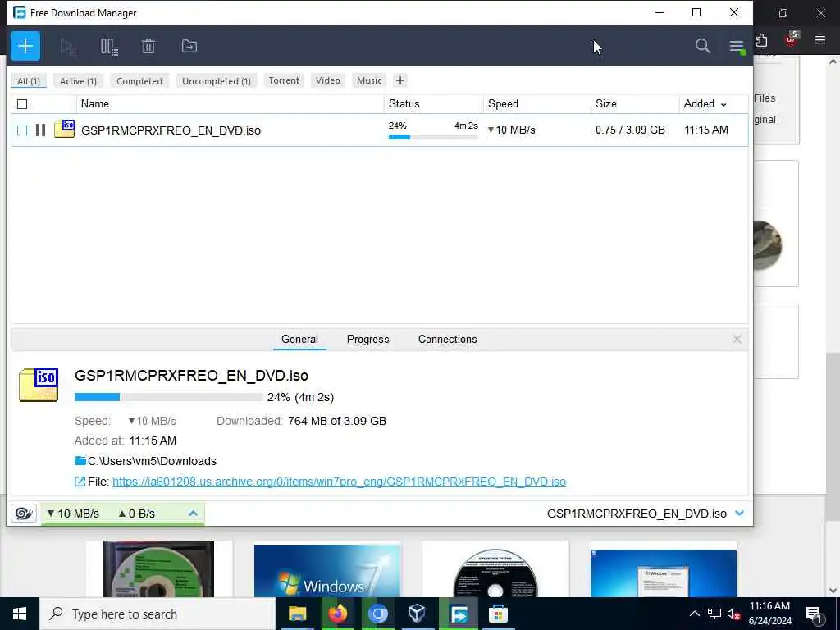The width and height of the screenshot is (840, 630).
Task: Click the large progress bar in General panel
Action: pos(169,397)
